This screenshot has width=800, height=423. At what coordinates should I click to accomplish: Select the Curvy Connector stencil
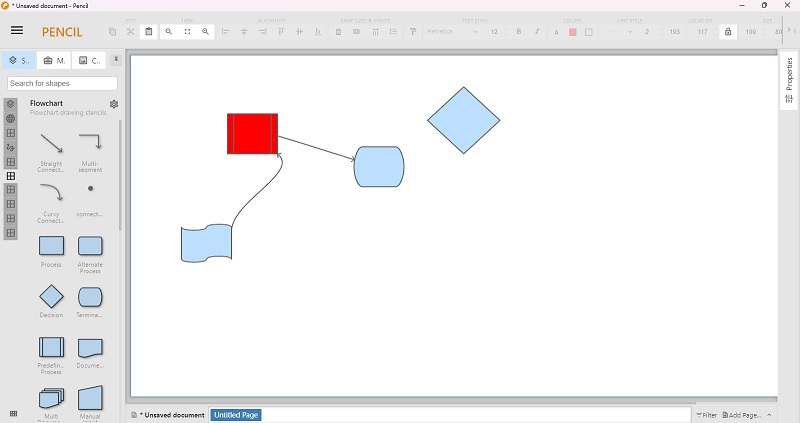point(51,202)
